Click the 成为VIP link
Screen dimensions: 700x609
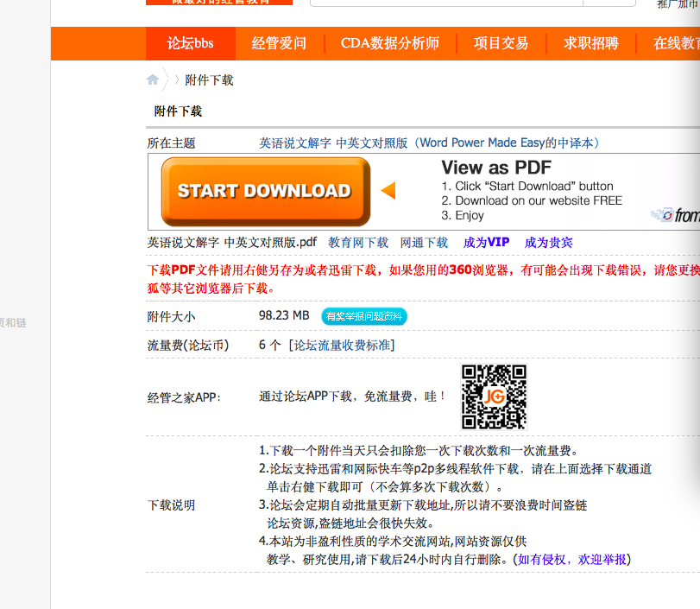pyautogui.click(x=486, y=243)
